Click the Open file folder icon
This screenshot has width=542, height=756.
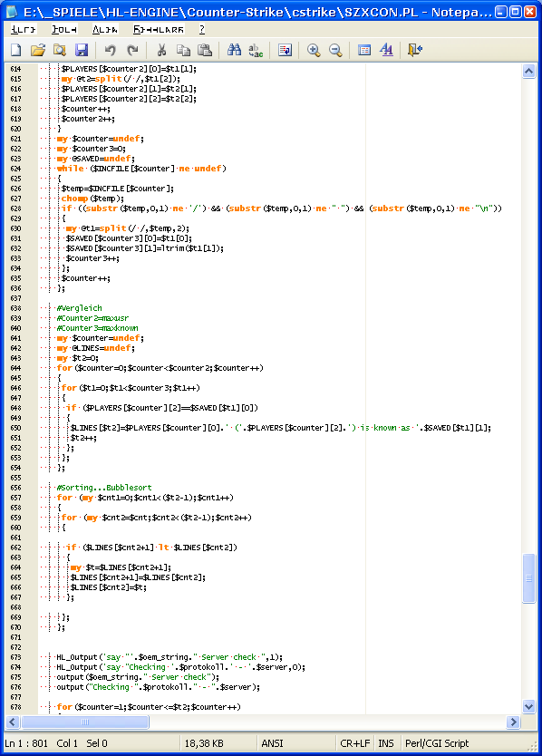[37, 50]
